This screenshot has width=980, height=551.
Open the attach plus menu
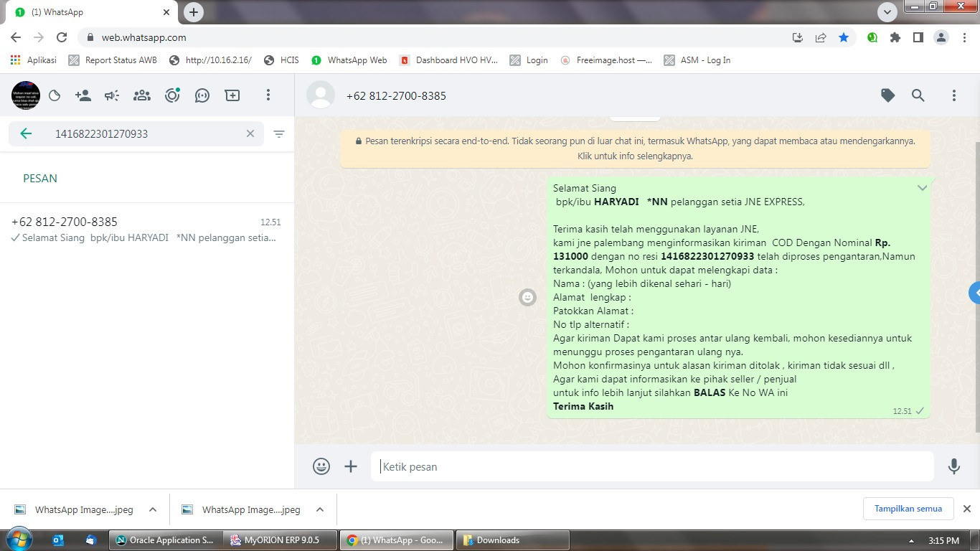pyautogui.click(x=351, y=466)
